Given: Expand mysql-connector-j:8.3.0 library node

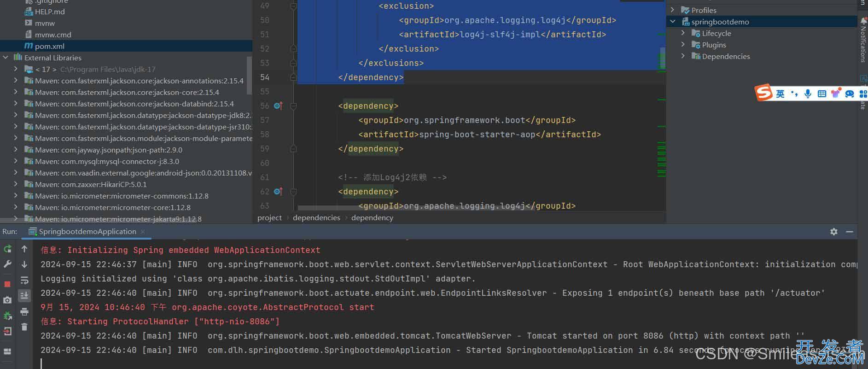Looking at the screenshot, I should point(16,161).
